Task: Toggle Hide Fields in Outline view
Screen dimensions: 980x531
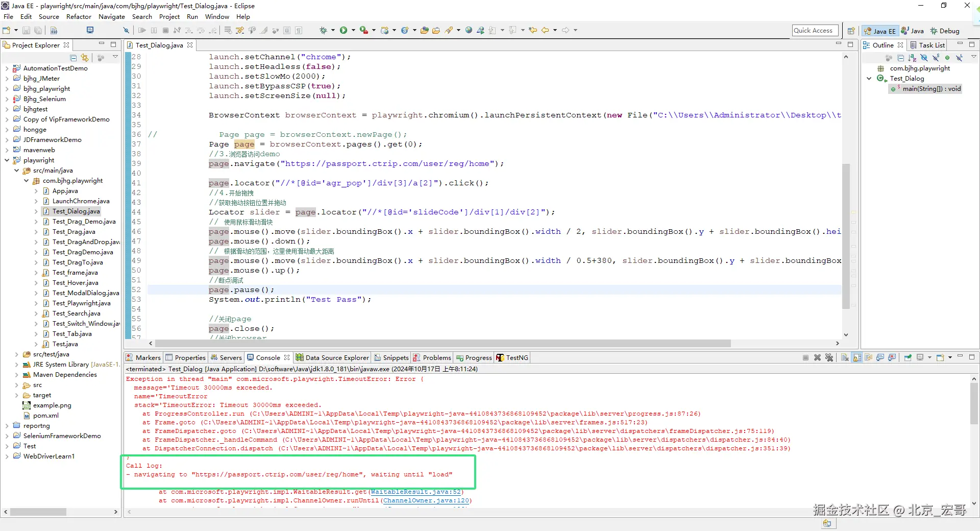Action: point(924,58)
